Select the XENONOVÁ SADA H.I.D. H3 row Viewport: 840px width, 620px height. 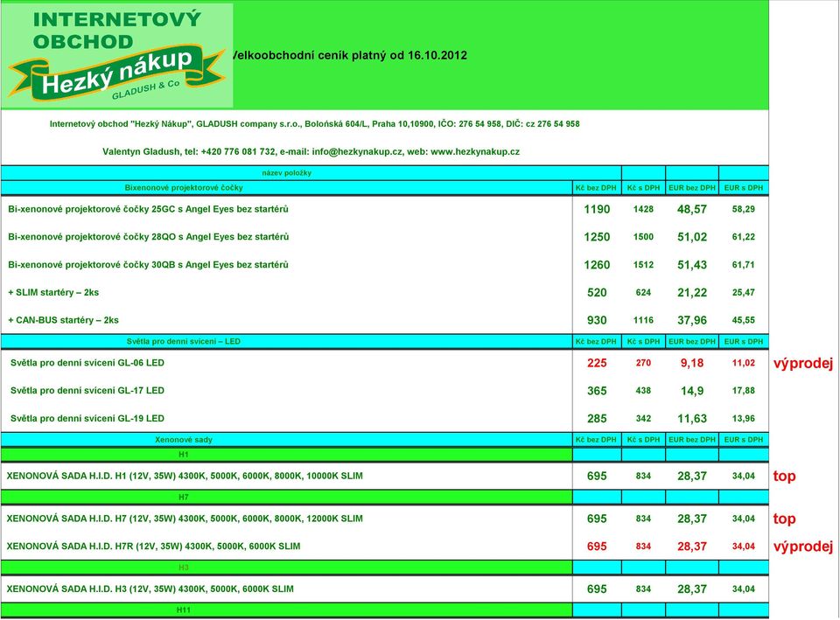pyautogui.click(x=150, y=589)
